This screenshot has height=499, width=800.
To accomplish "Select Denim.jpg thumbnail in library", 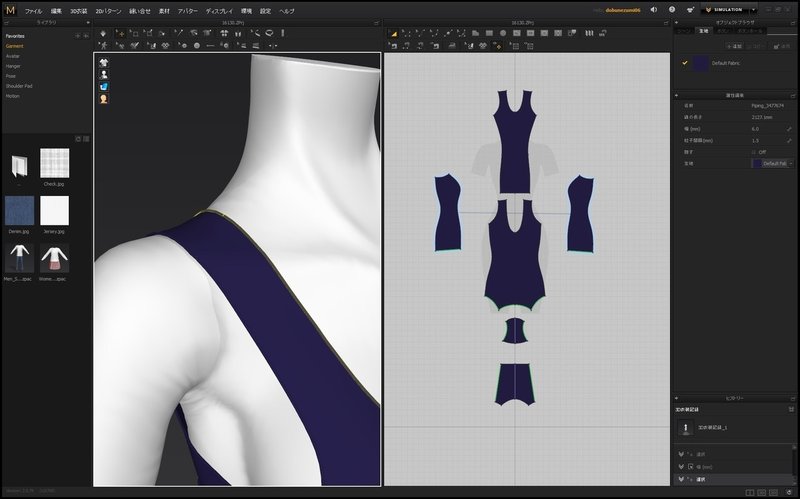I will 19,210.
